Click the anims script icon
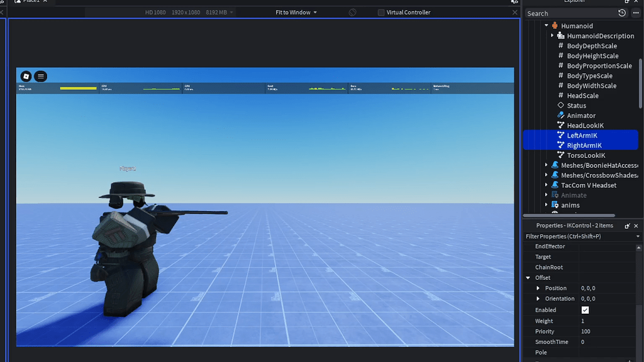 click(555, 205)
